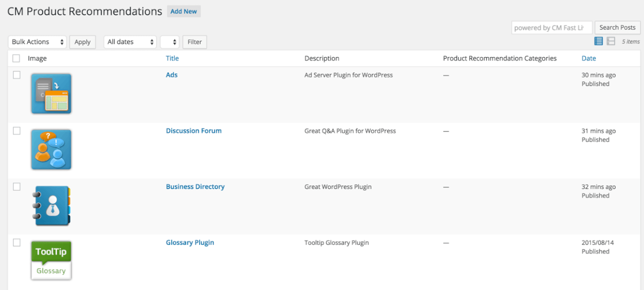Click the Business Directory product icon
This screenshot has width=644, height=290.
coord(51,205)
